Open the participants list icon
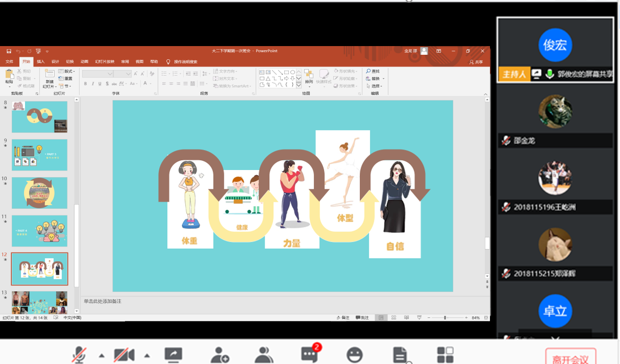 click(264, 354)
